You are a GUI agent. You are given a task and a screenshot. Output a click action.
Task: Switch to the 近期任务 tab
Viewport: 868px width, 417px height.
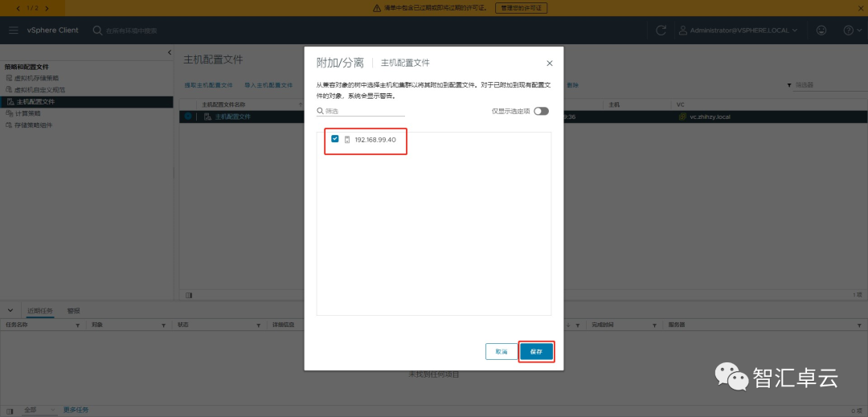point(39,311)
